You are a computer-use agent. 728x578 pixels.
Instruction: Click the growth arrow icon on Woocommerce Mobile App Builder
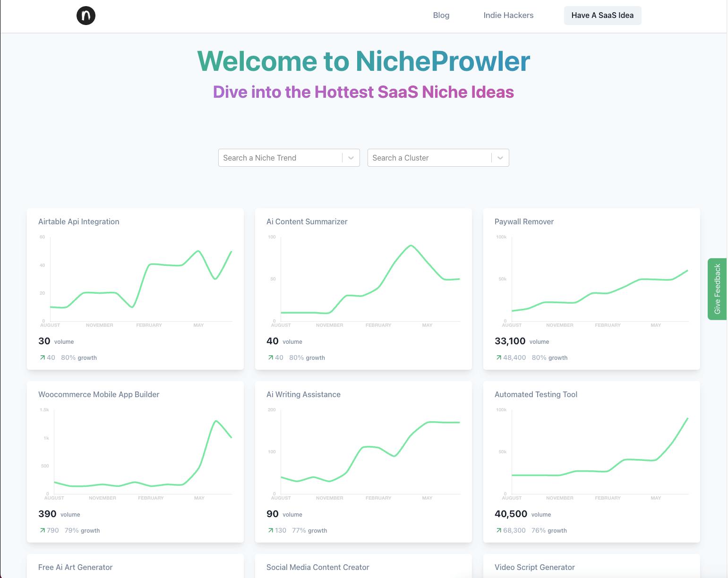click(x=42, y=530)
